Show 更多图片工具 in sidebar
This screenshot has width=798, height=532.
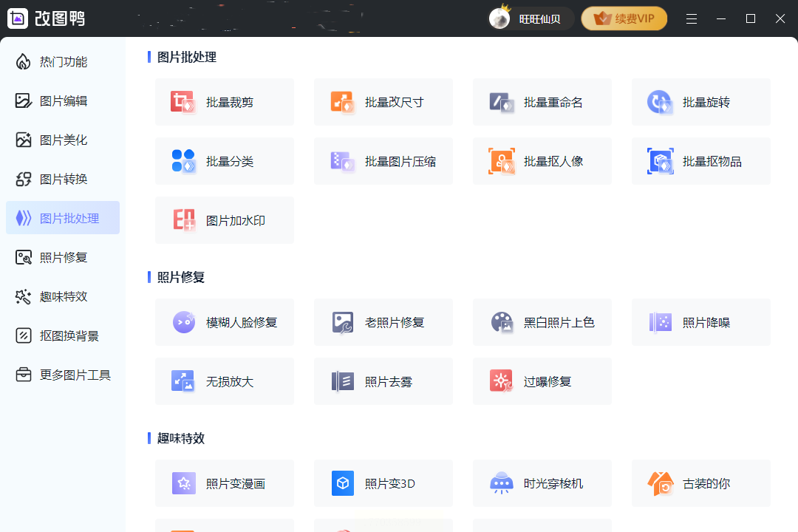tap(63, 375)
